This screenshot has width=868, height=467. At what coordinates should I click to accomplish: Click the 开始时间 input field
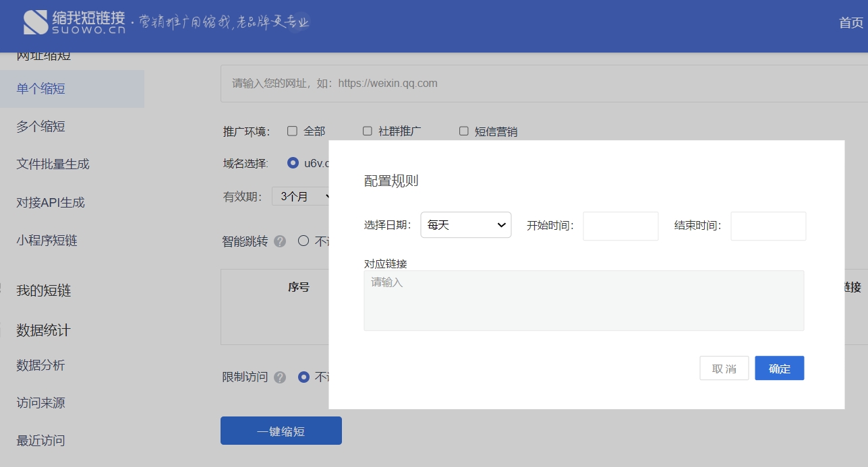pyautogui.click(x=620, y=226)
